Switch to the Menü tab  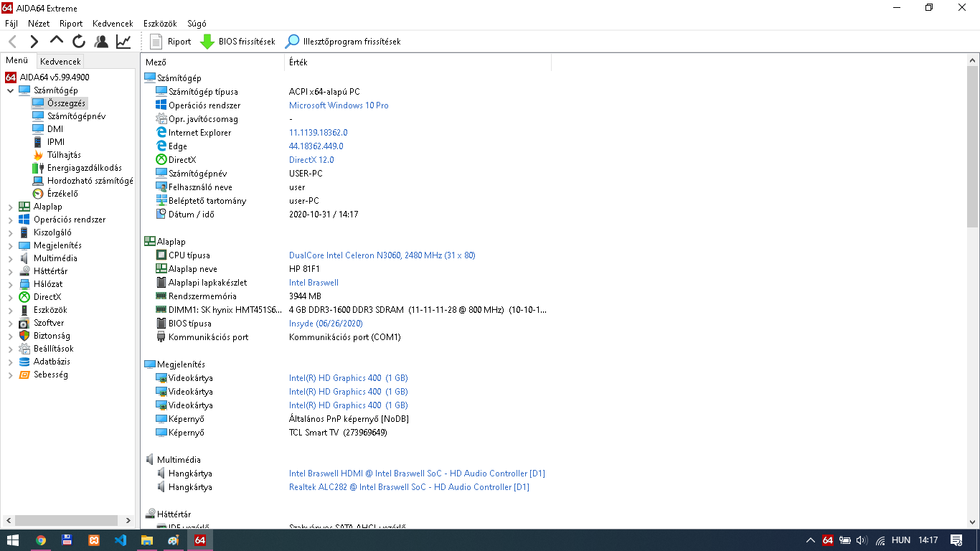point(17,61)
